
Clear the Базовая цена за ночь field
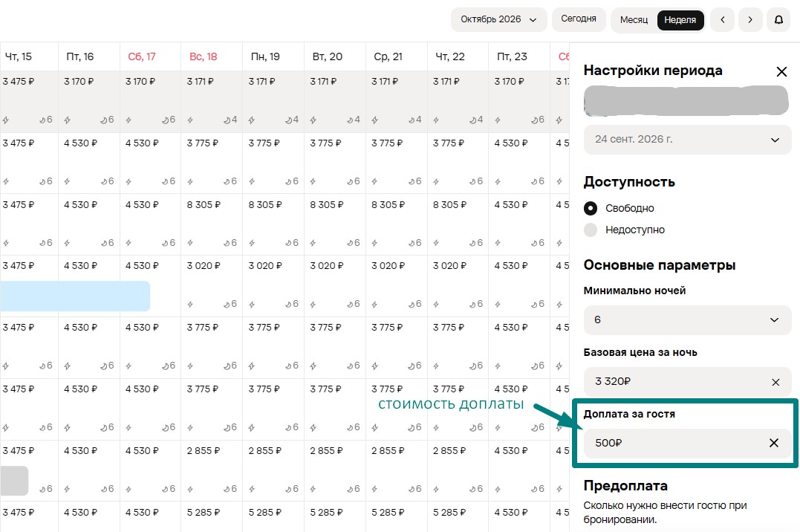[775, 382]
